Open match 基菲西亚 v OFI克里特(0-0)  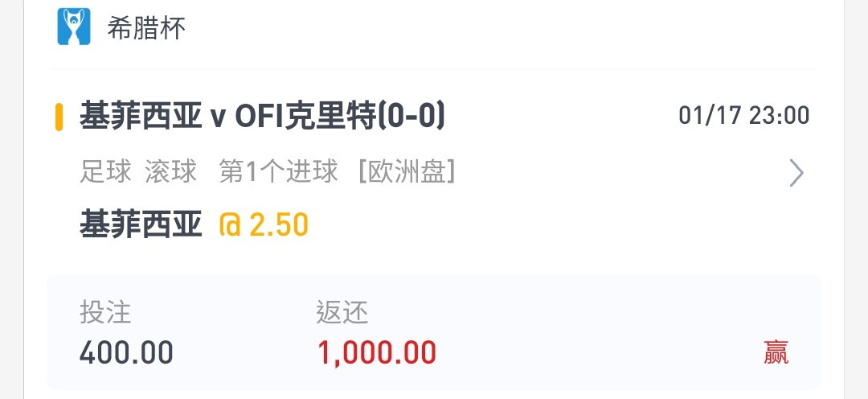pos(262,117)
